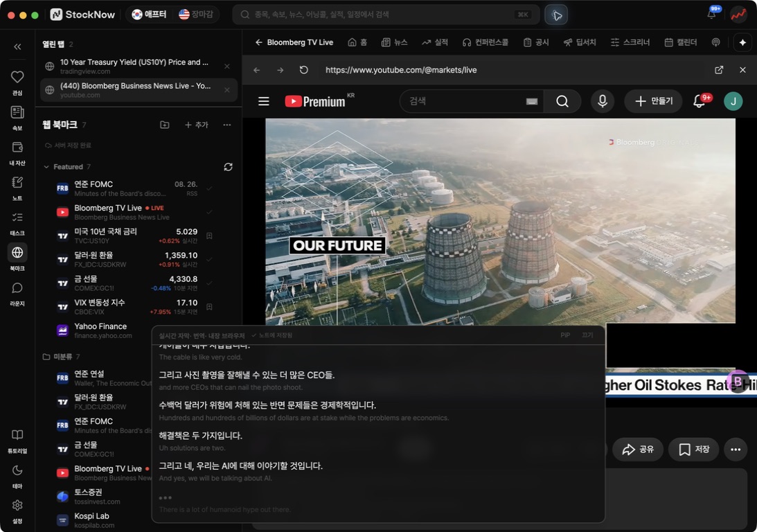Close the embedded browser panel
Viewport: 757px width, 532px height.
coord(742,70)
